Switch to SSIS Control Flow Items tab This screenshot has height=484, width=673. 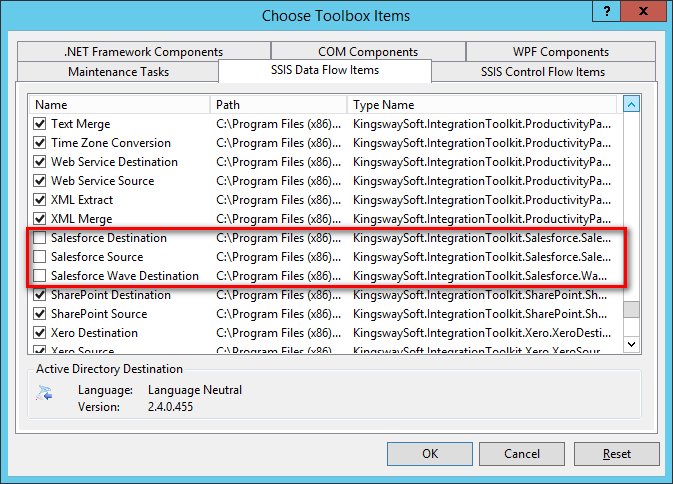(x=543, y=72)
